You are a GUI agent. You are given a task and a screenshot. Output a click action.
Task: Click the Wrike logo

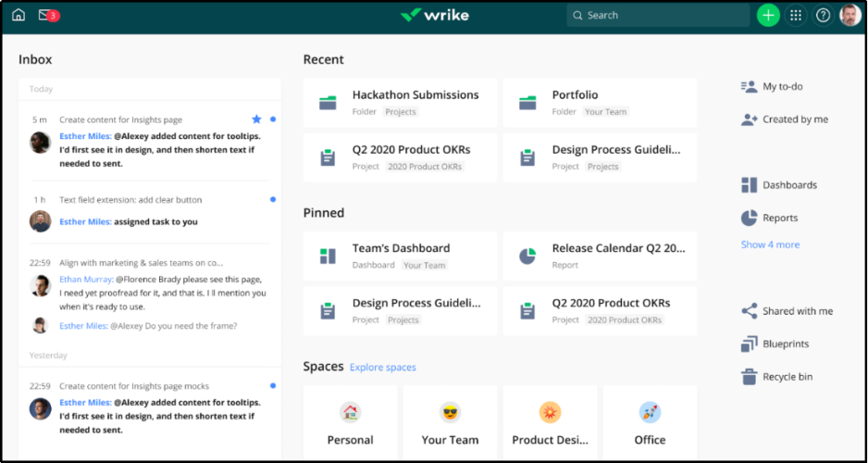coord(435,15)
